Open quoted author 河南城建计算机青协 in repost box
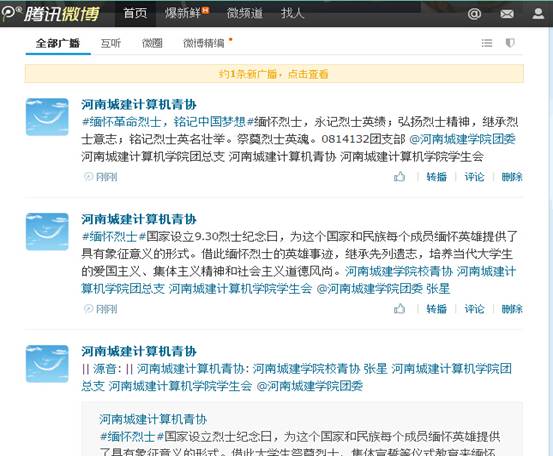The image size is (553, 456). [153, 419]
